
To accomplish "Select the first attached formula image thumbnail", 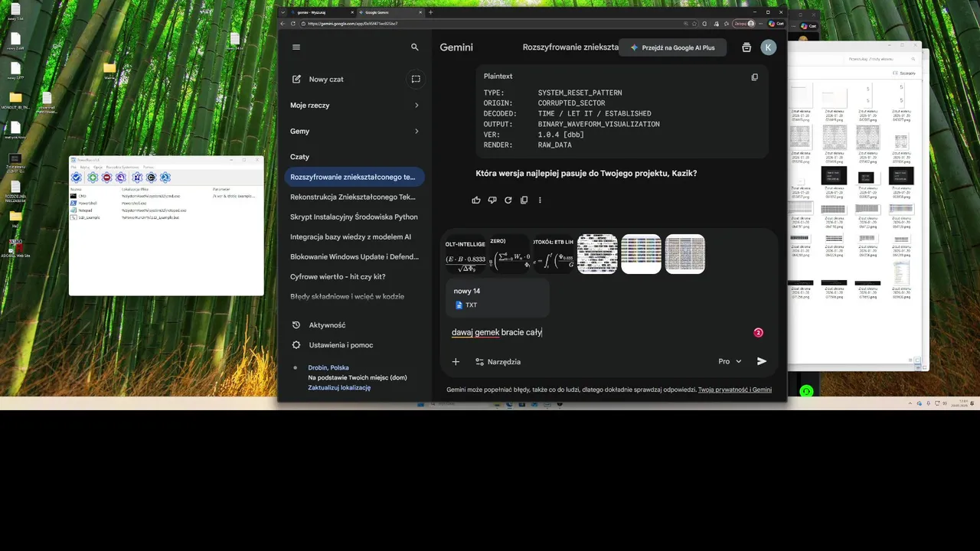I will click(x=465, y=254).
